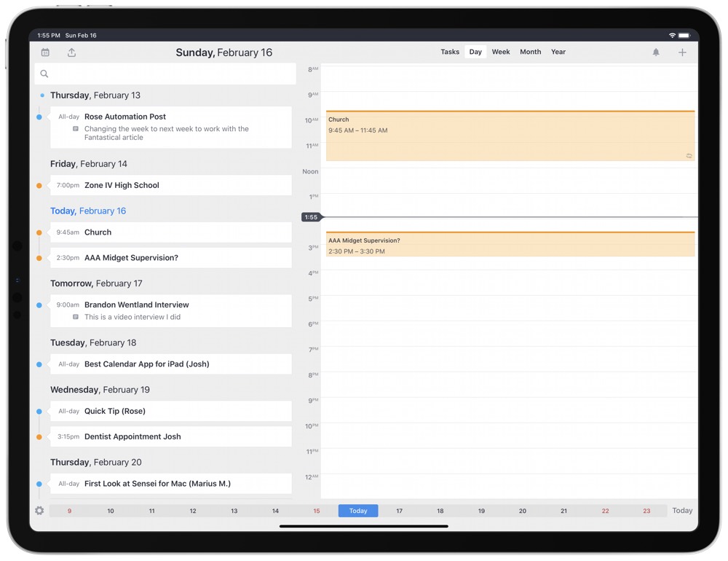The width and height of the screenshot is (728, 561).
Task: Open the mini calendar icon
Action: (45, 52)
